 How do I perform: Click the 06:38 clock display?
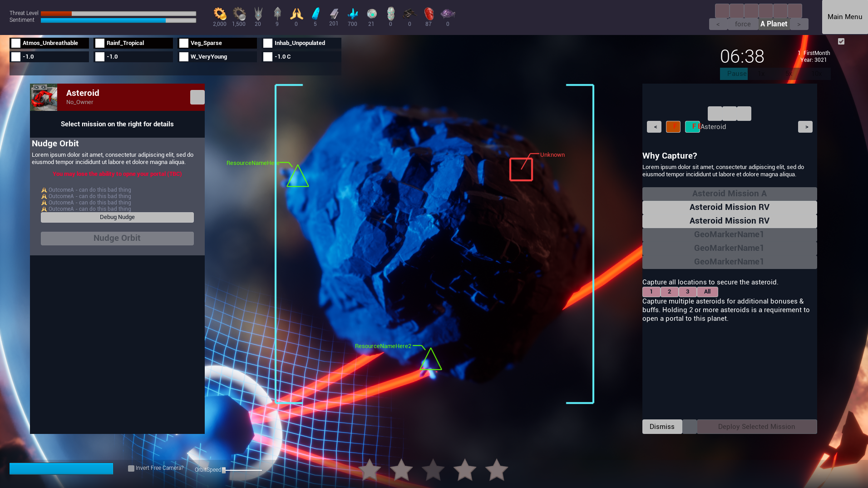click(742, 56)
